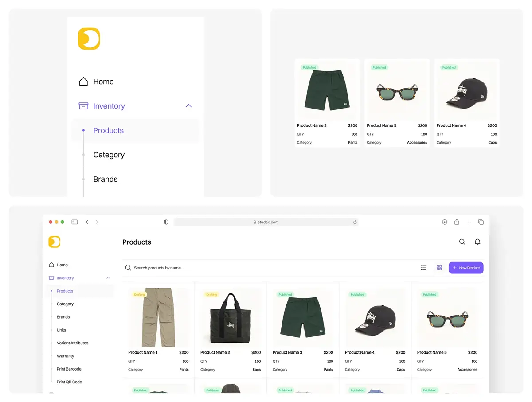
Task: Click the notification bell icon
Action: tap(477, 242)
